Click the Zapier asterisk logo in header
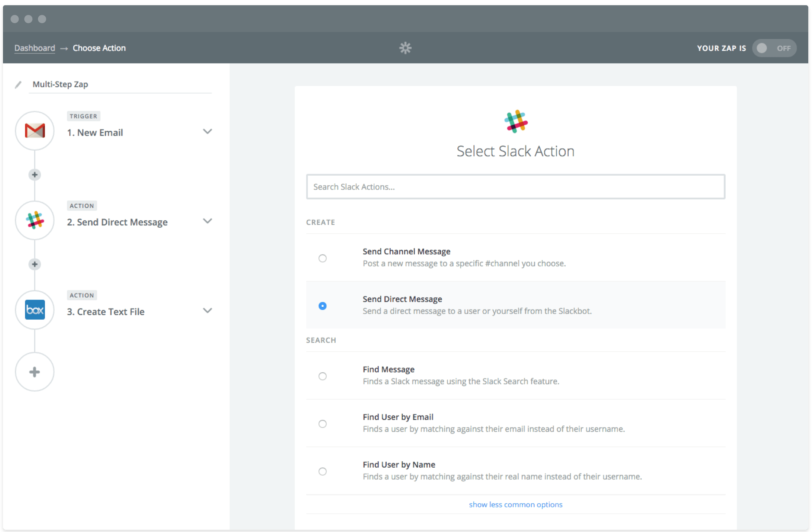 coord(405,48)
